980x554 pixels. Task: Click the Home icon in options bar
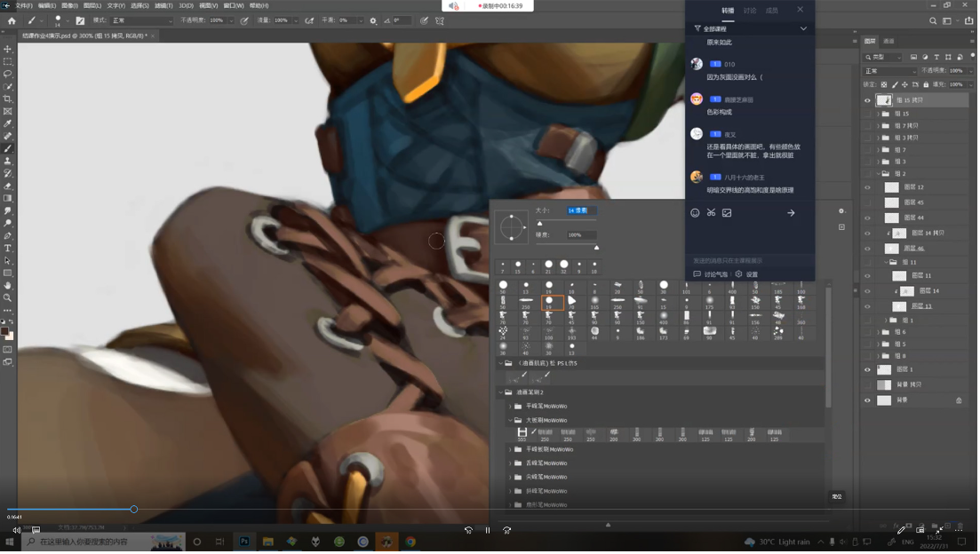pos(12,20)
